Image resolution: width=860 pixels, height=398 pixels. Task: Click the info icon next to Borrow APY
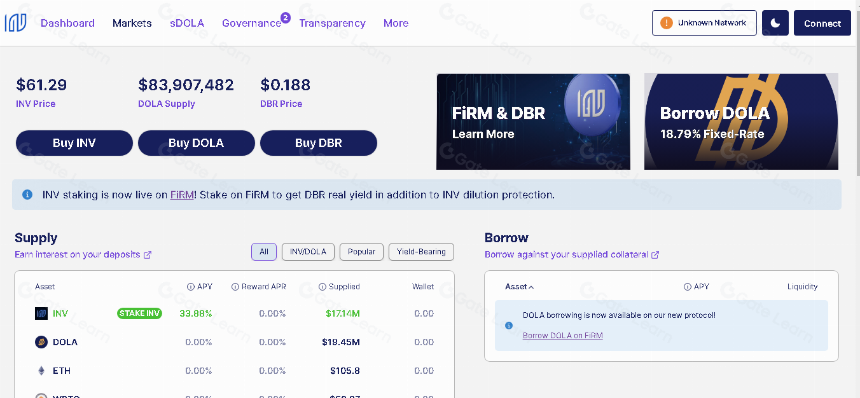coord(687,287)
